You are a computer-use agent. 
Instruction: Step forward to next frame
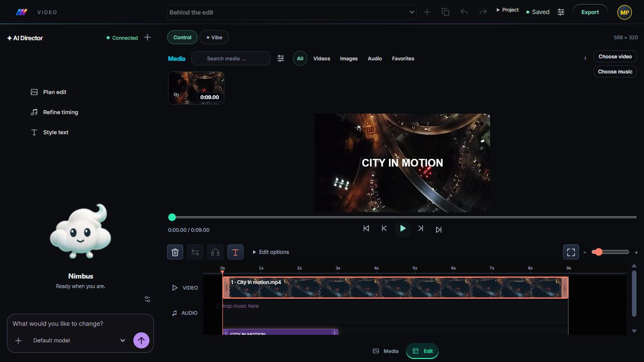(x=421, y=229)
